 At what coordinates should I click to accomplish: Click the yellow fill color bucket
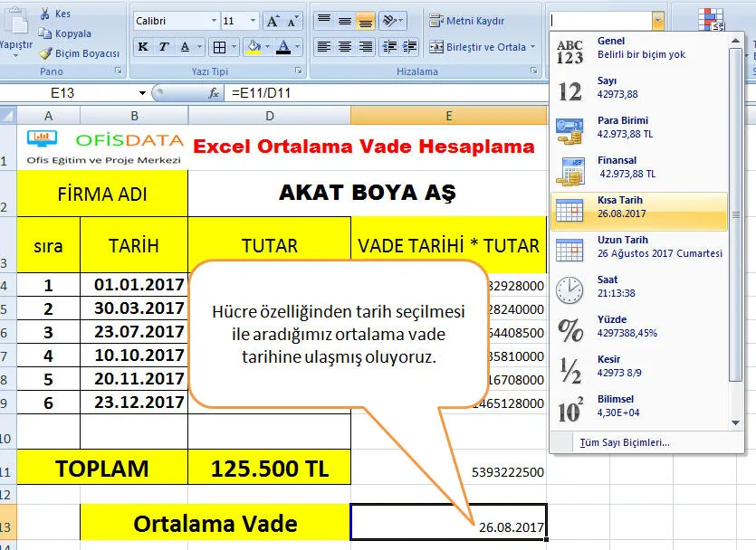(254, 47)
